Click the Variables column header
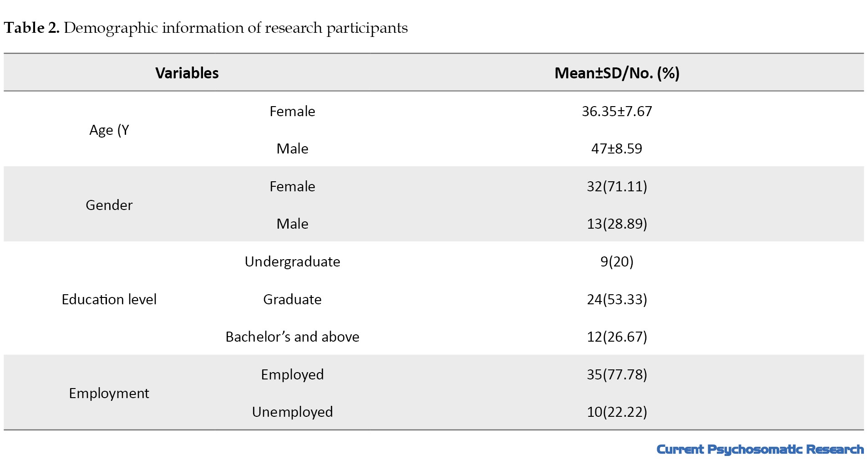 click(187, 73)
